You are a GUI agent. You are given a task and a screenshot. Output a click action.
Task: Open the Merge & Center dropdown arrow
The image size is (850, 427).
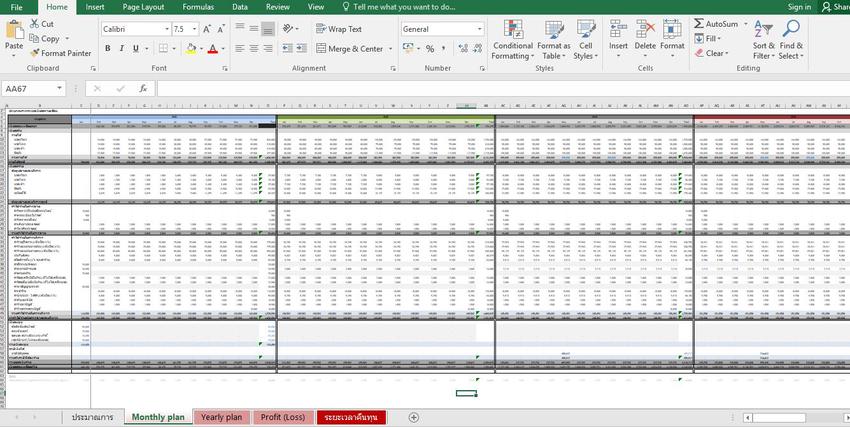390,49
